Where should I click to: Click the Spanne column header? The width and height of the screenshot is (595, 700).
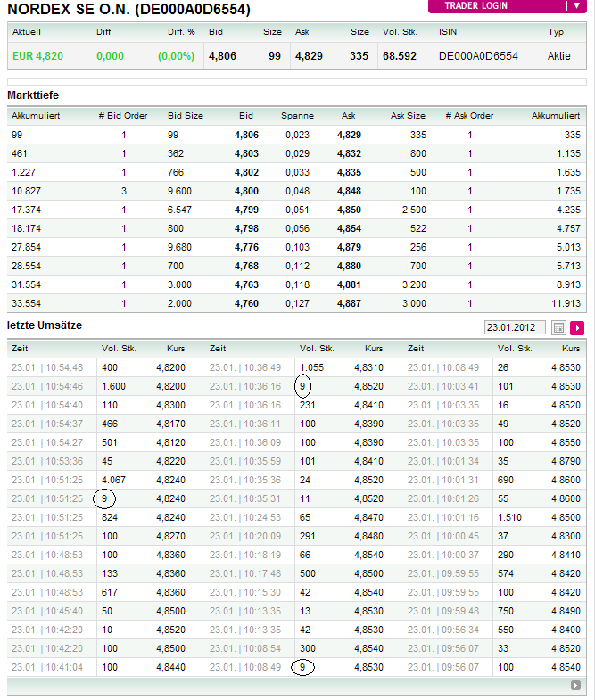click(297, 116)
